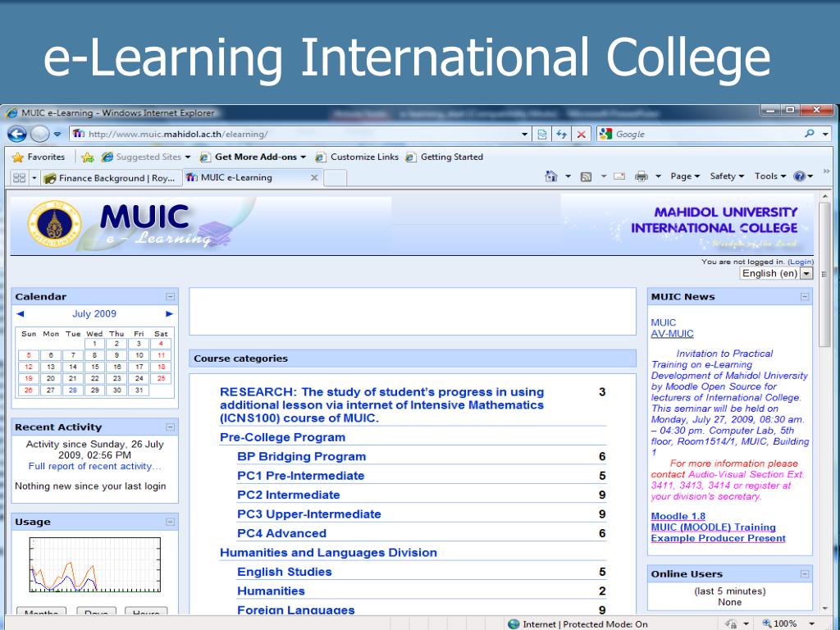
Task: Open the Page menu
Action: (x=685, y=176)
